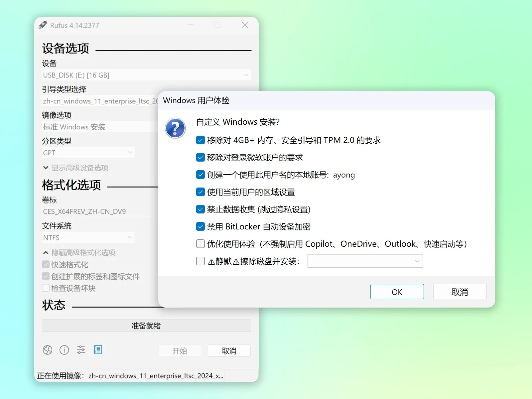Maximize the Rufus window

pos(217,25)
